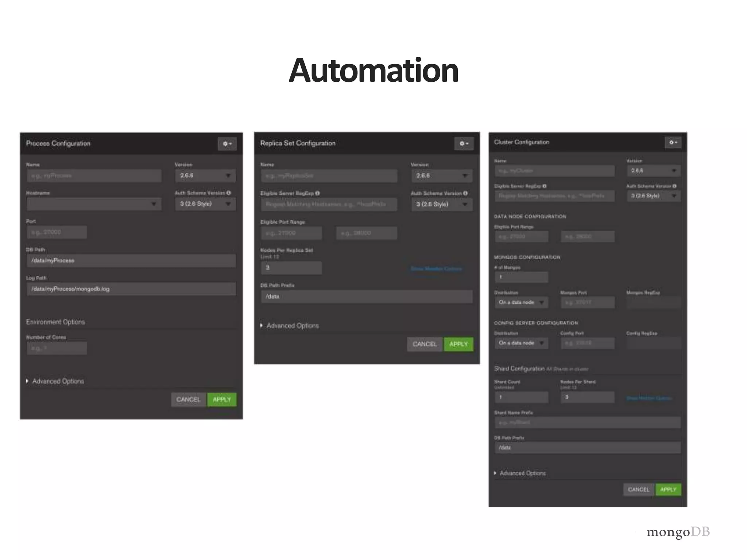The image size is (747, 560).
Task: Click Name field in Cluster Configuration
Action: point(554,171)
